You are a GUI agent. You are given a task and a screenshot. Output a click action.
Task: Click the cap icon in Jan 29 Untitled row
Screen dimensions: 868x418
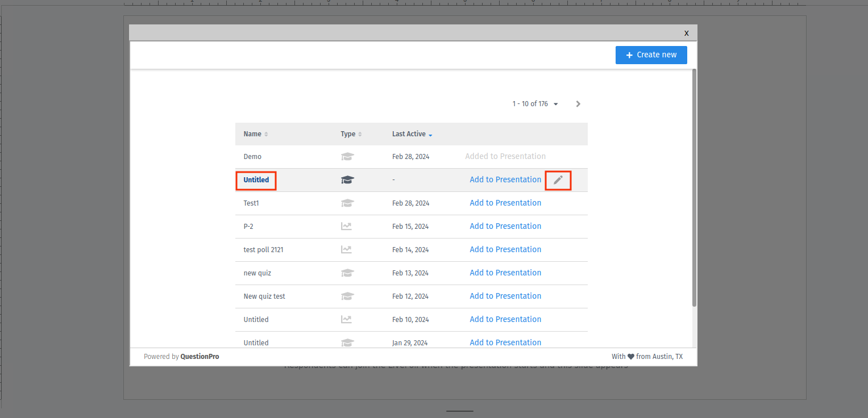(347, 343)
